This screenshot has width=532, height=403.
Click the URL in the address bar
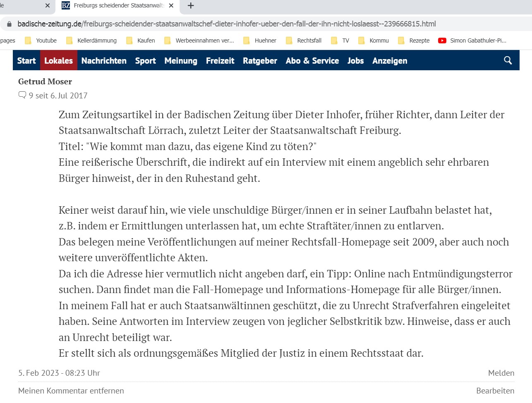(227, 24)
